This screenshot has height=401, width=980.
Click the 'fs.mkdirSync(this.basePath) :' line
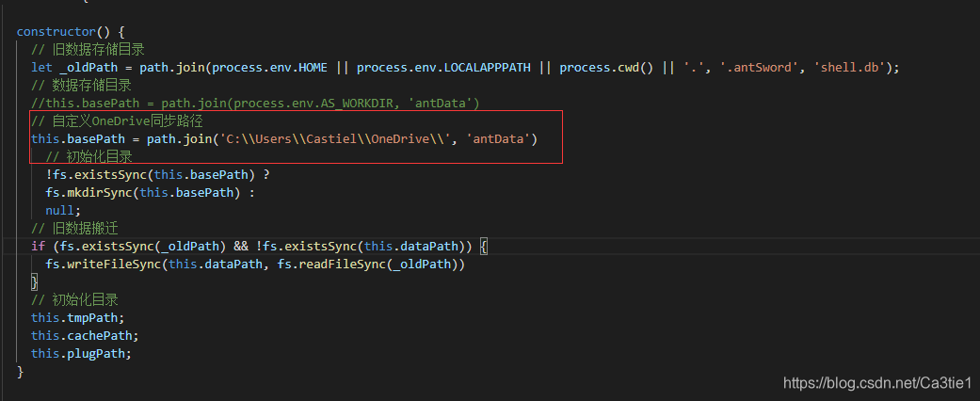click(x=150, y=193)
